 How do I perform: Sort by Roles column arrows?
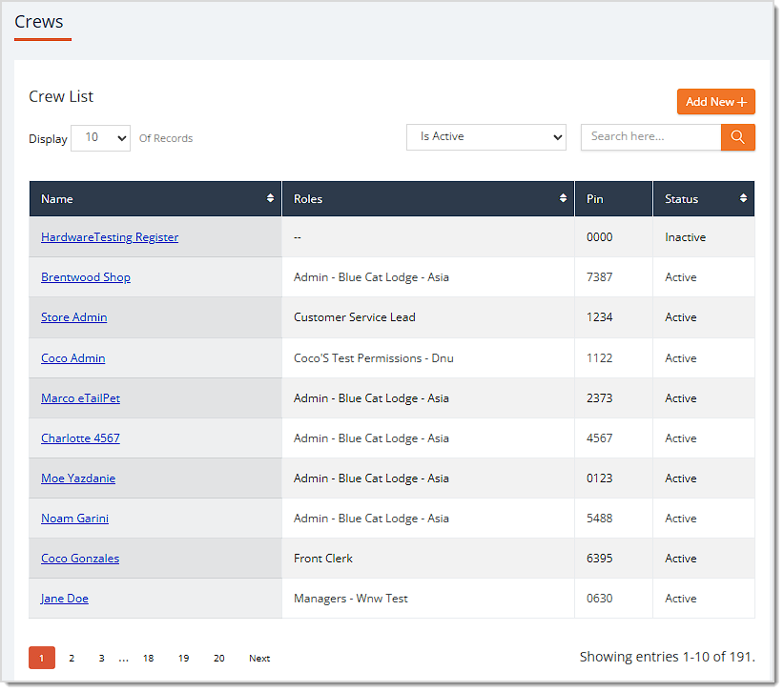pos(563,198)
